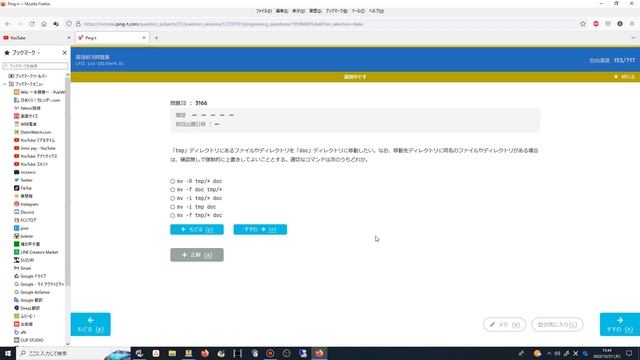The image size is (640, 360).
Task: Open the Twitter bookmark
Action: point(23,180)
